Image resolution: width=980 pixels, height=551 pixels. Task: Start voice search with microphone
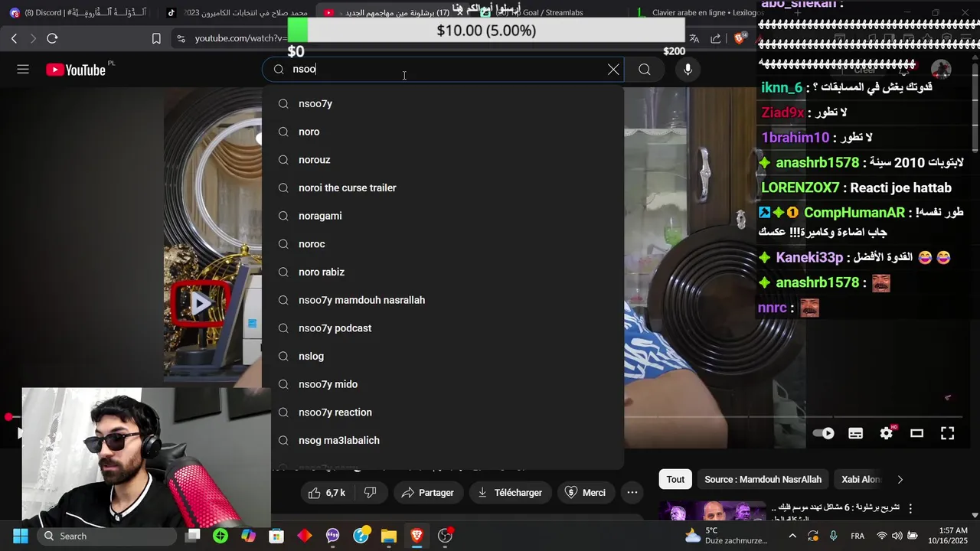pos(688,70)
